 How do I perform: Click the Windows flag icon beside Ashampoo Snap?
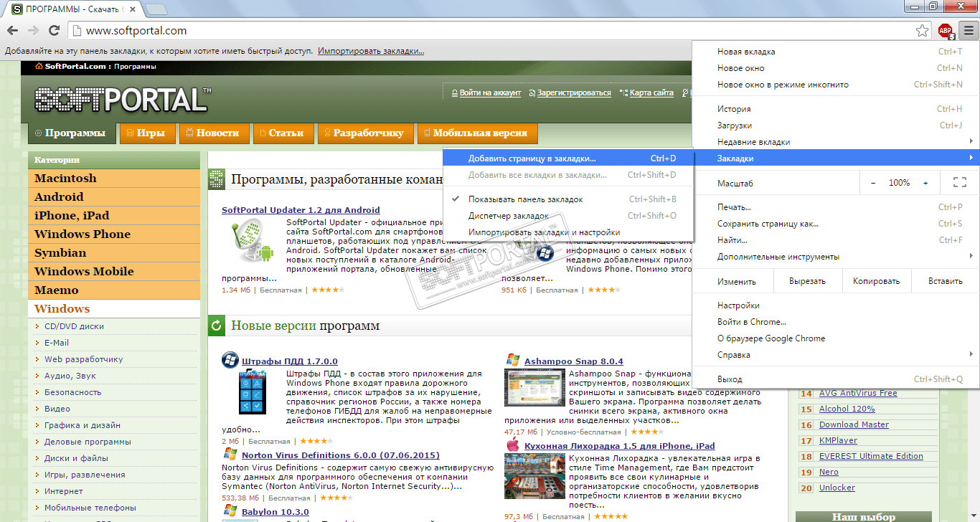coord(513,360)
